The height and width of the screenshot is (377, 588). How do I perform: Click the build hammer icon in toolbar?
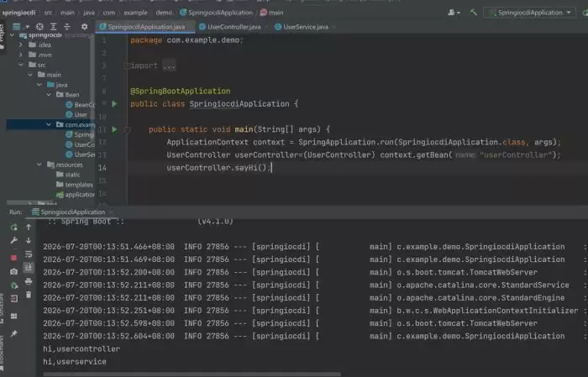coord(474,13)
